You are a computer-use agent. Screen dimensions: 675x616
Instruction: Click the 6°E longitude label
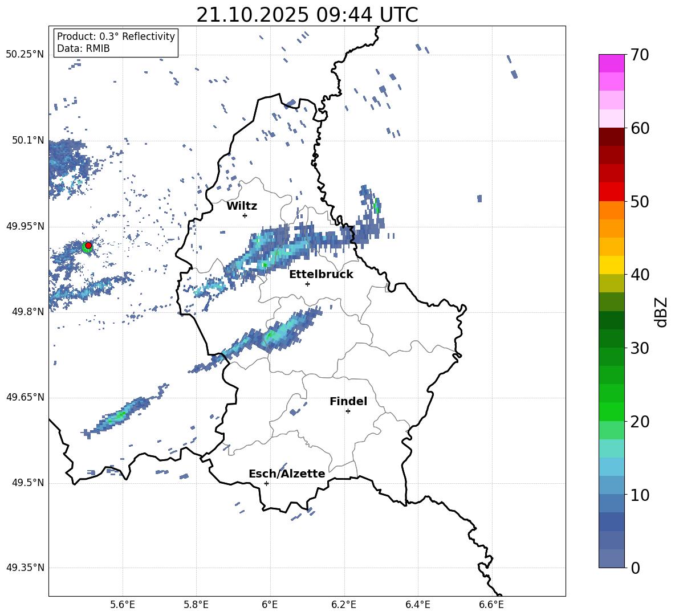click(270, 605)
